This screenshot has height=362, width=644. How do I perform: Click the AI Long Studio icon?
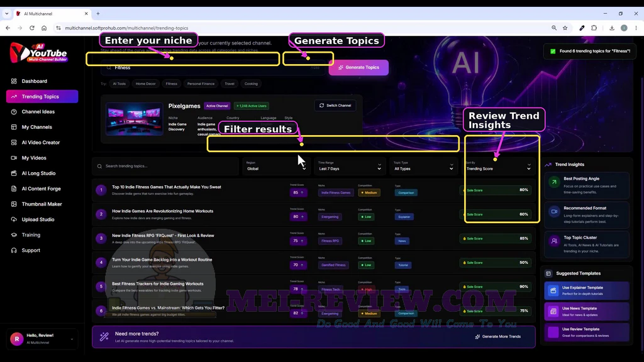click(x=14, y=173)
